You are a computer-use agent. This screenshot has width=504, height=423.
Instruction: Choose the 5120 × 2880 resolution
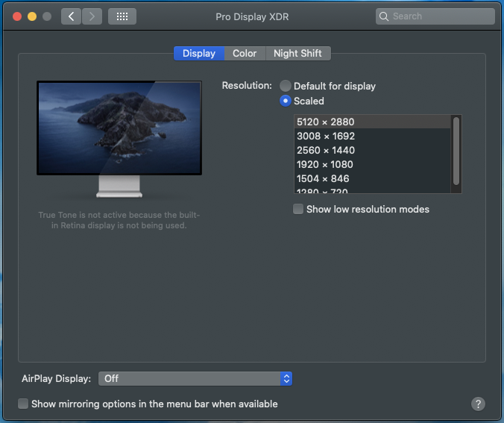372,122
